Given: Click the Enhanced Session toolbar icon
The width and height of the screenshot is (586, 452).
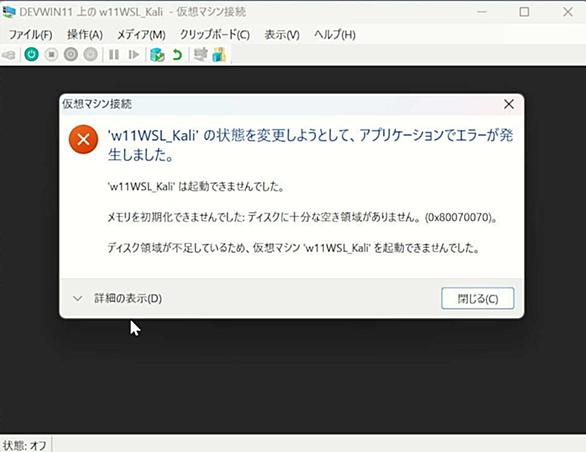Looking at the screenshot, I should point(201,55).
